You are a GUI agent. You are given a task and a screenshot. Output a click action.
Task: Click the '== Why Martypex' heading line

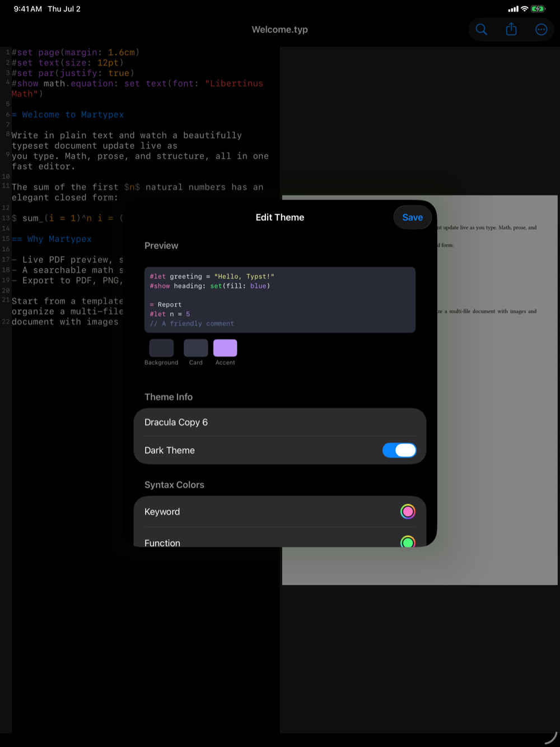pos(52,239)
